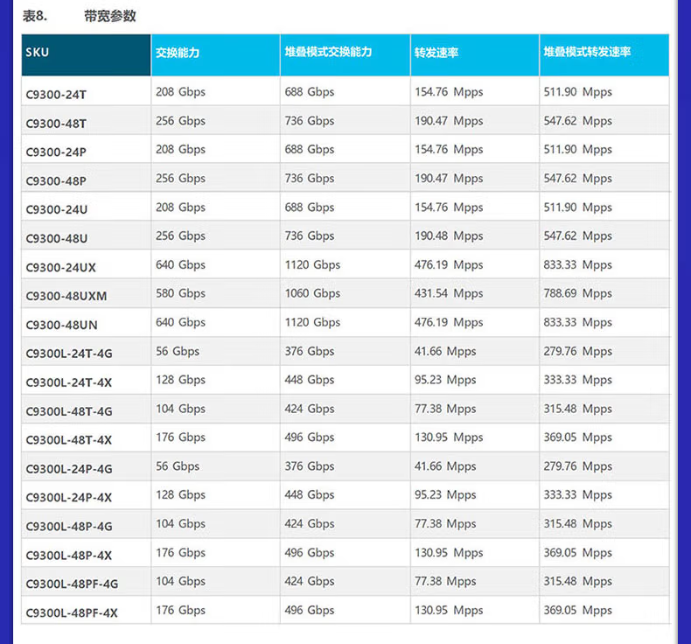Image resolution: width=691 pixels, height=644 pixels.
Task: Click the C9300L-48T-4X row label
Action: (x=69, y=440)
